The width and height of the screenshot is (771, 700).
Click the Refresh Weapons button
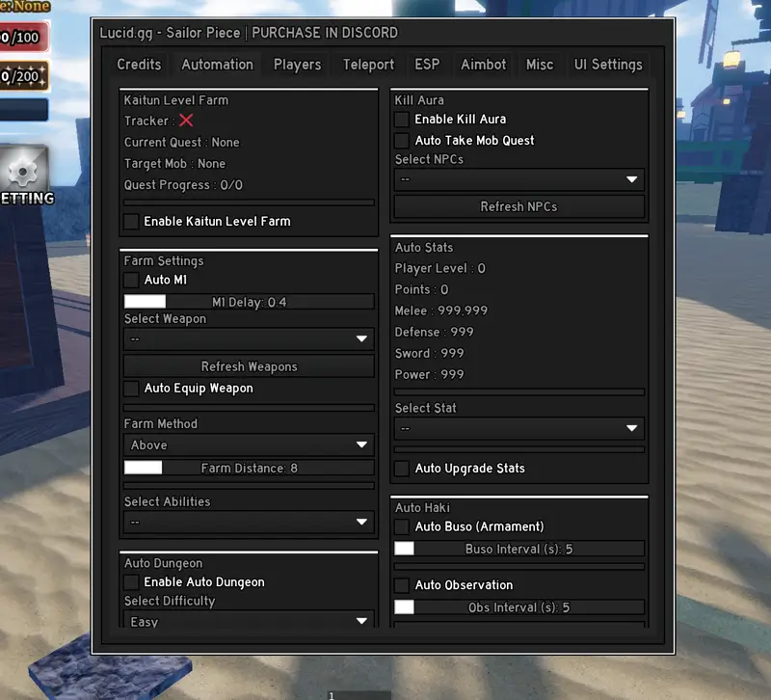(x=248, y=365)
